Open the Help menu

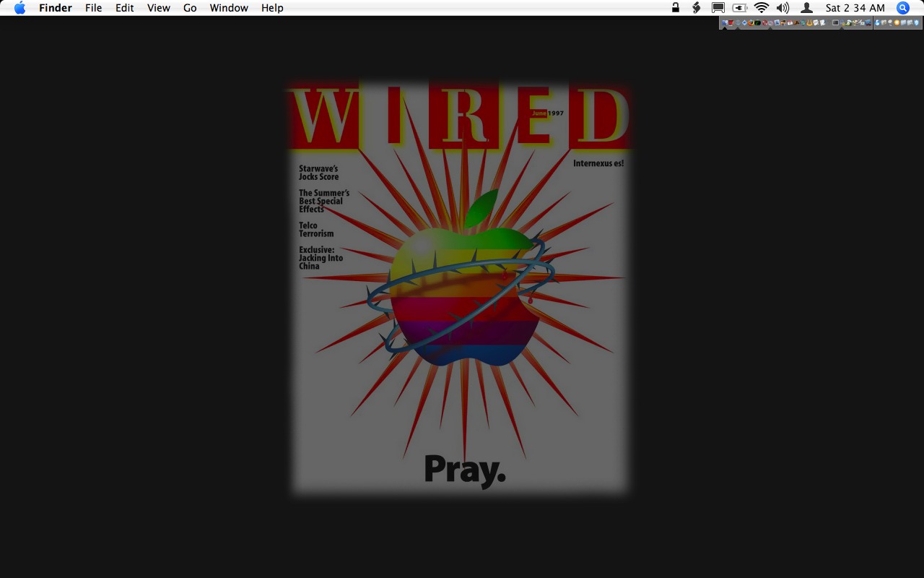(272, 8)
